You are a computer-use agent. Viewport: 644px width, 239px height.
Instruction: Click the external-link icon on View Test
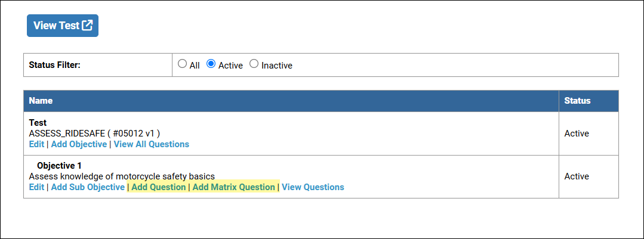pos(87,26)
